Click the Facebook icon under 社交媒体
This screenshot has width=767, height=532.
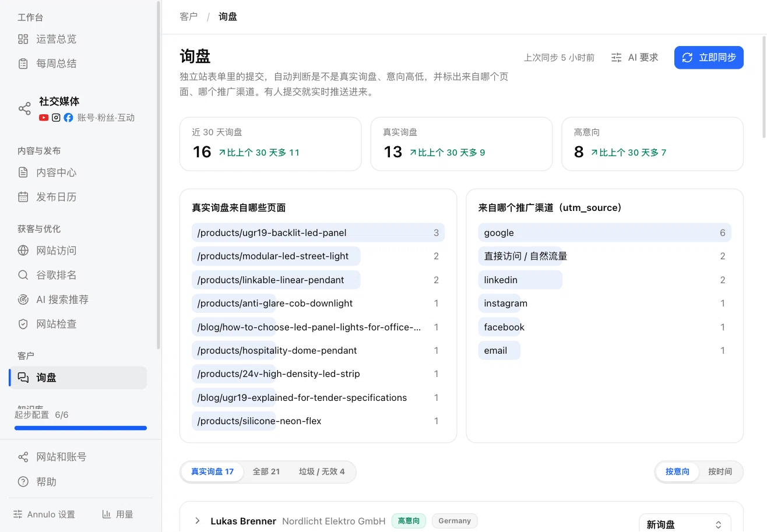click(x=68, y=118)
